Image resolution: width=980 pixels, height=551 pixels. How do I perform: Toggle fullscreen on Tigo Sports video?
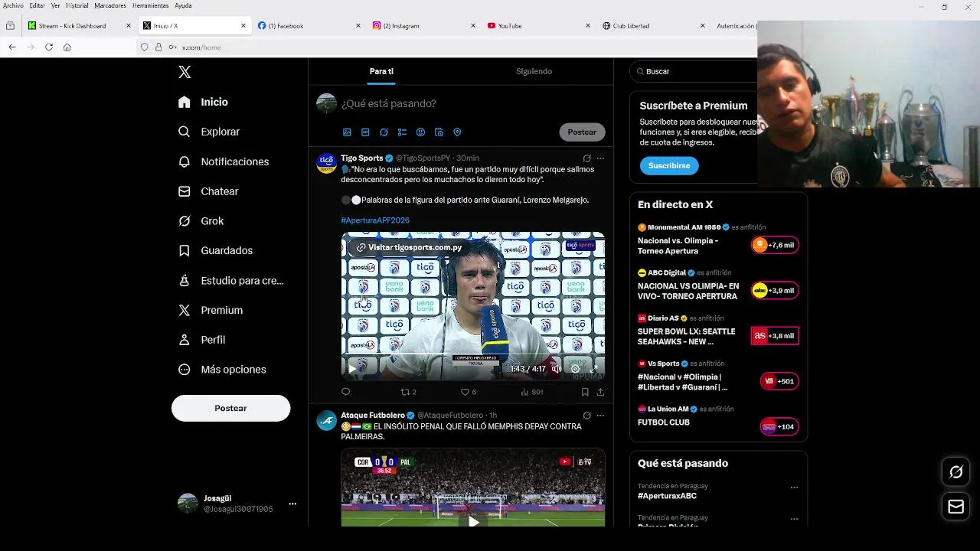(x=593, y=369)
